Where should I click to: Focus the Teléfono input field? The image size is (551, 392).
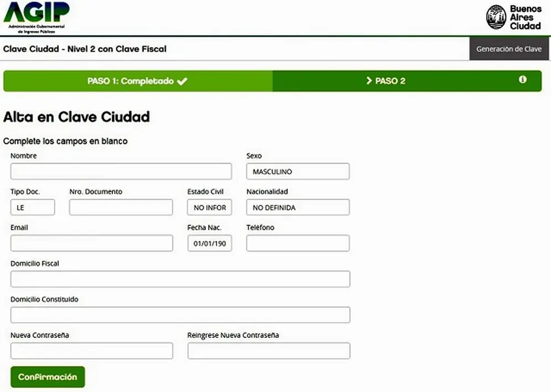click(x=298, y=243)
